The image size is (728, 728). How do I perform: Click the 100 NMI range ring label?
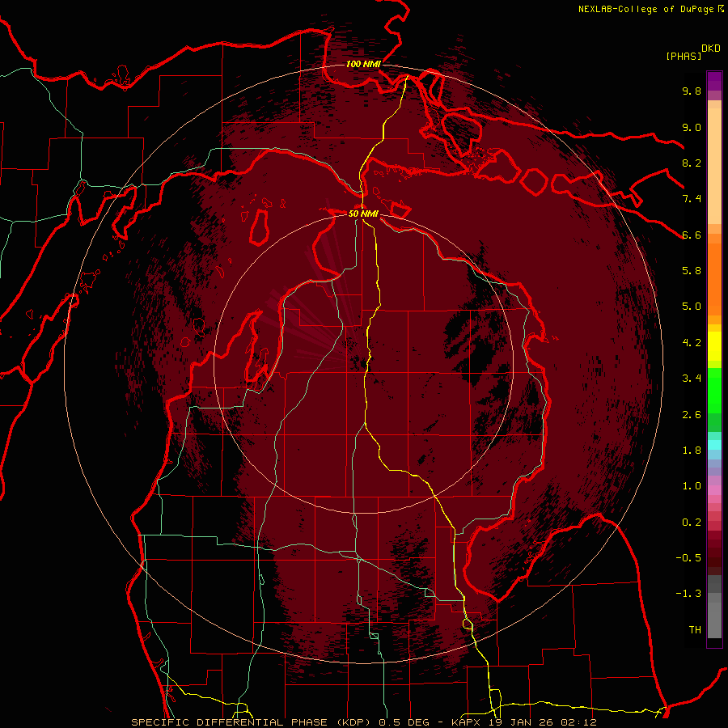click(x=363, y=64)
